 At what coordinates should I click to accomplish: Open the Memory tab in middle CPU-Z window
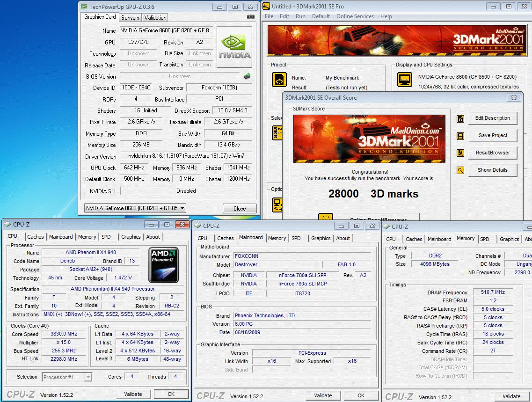tap(277, 238)
